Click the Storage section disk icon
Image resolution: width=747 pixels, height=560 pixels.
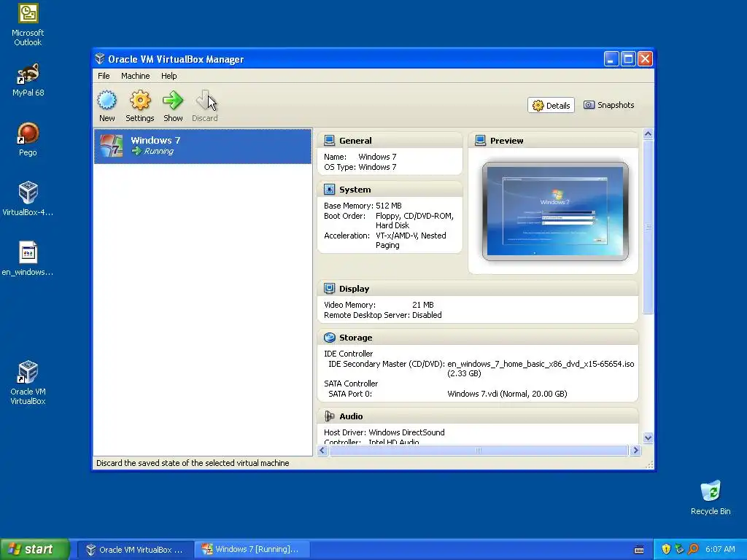tap(329, 338)
